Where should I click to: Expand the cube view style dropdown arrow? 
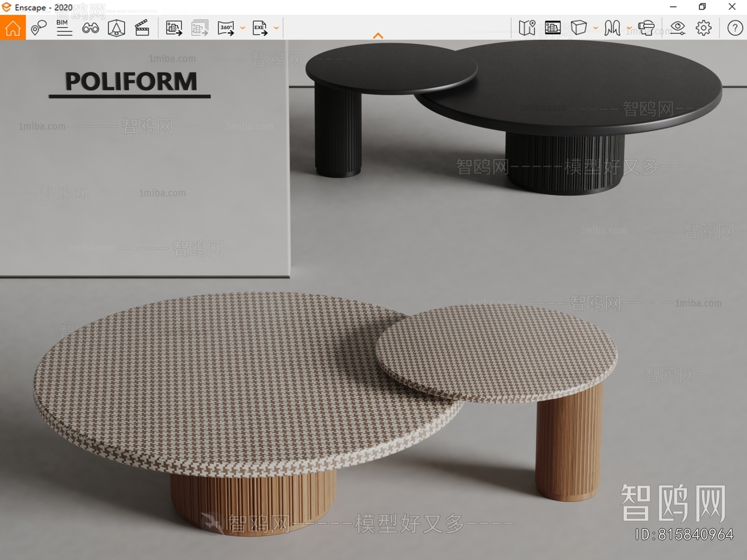595,28
